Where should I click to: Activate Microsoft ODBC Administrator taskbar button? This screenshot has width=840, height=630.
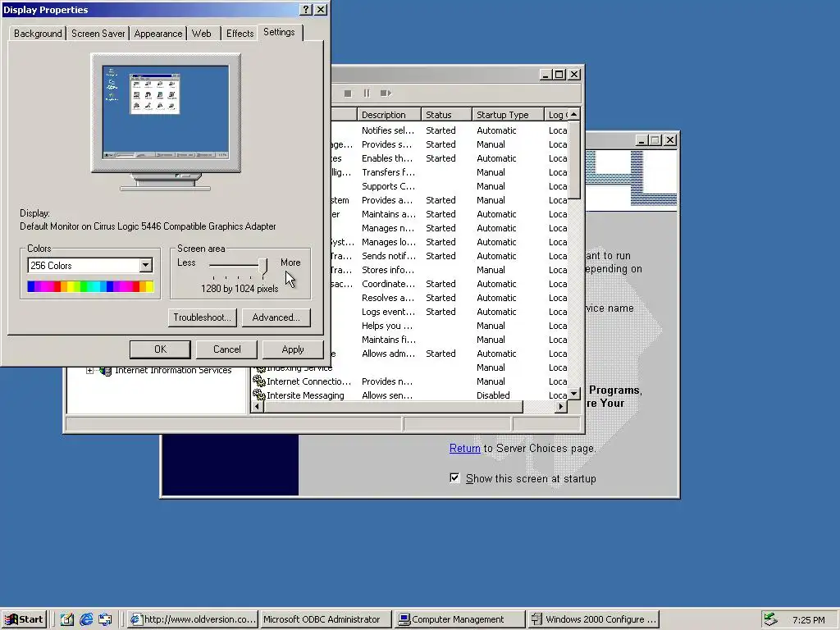pyautogui.click(x=326, y=619)
